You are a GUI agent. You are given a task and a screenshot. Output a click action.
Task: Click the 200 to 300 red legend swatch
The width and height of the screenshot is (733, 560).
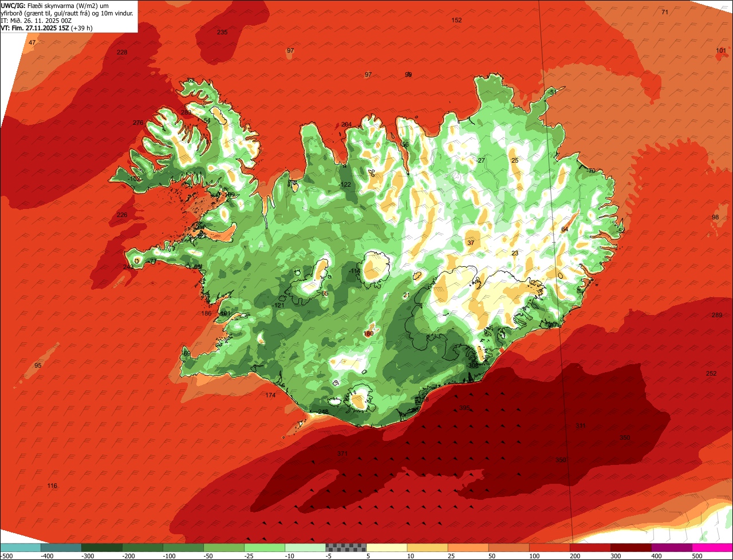590,547
